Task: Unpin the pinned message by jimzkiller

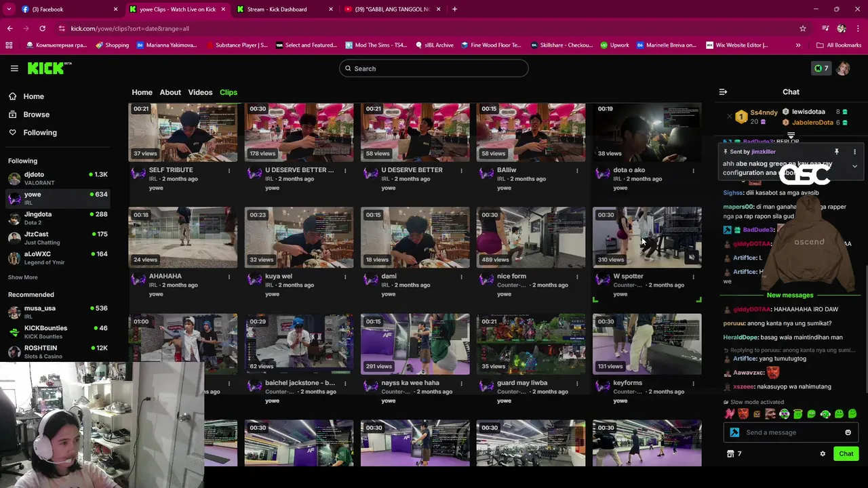Action: coord(837,152)
